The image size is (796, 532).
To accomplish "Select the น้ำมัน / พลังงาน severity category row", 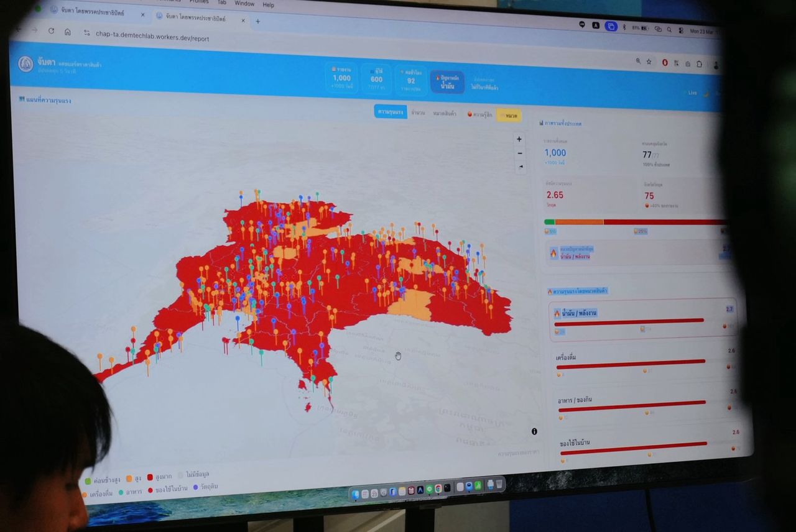I will pos(642,319).
